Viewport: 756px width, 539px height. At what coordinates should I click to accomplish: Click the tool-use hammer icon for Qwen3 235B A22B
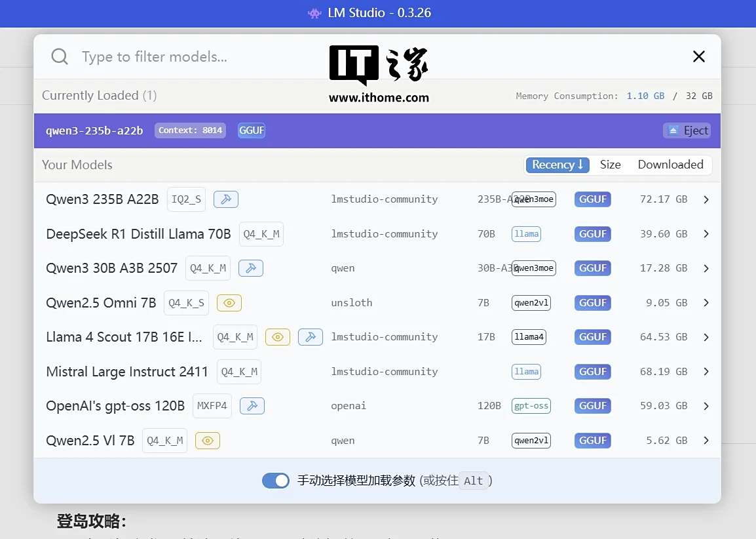[x=226, y=199]
